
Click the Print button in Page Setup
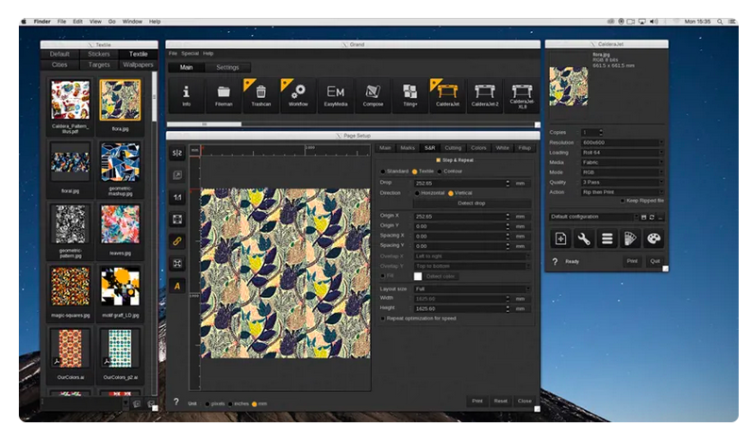[477, 401]
